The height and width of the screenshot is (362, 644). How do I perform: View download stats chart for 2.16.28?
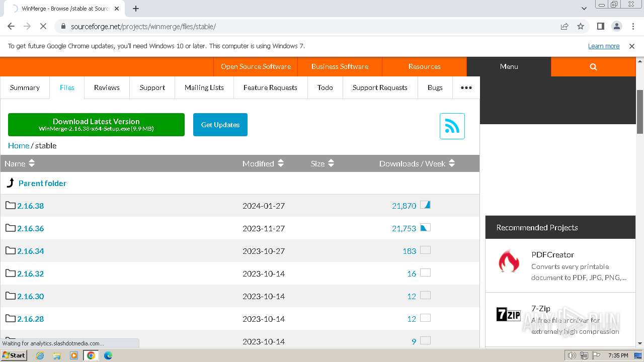(x=425, y=318)
